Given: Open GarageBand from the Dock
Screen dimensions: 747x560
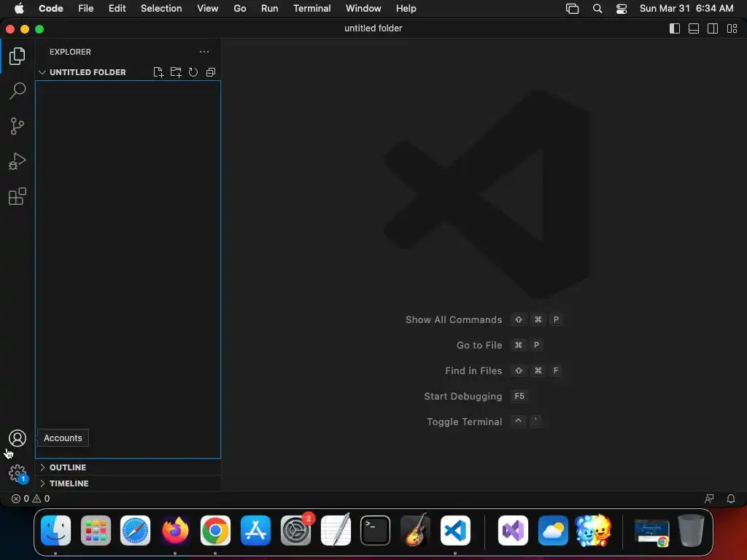Looking at the screenshot, I should pyautogui.click(x=415, y=531).
